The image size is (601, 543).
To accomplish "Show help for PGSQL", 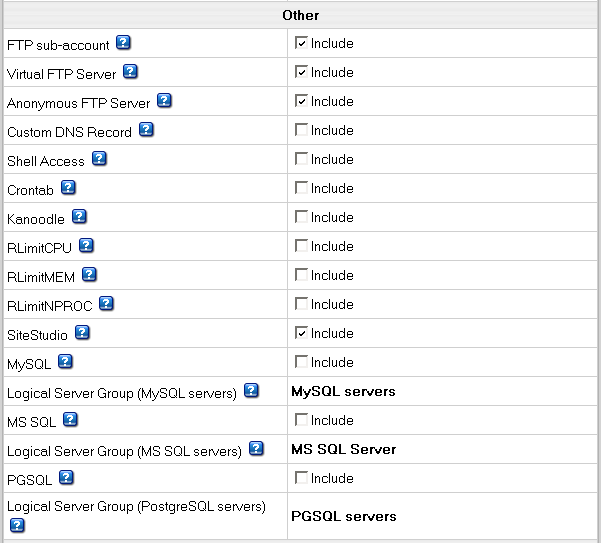I will (x=66, y=477).
